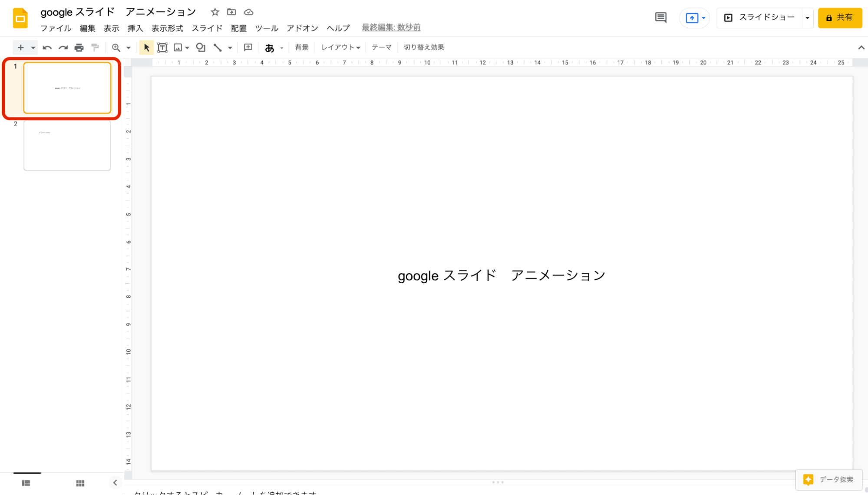Open the 編集 menu
868x495 pixels.
coord(87,28)
